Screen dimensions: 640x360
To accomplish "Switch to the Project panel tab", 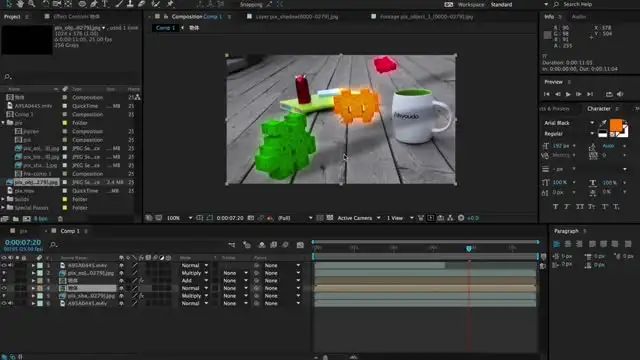I will pos(12,17).
